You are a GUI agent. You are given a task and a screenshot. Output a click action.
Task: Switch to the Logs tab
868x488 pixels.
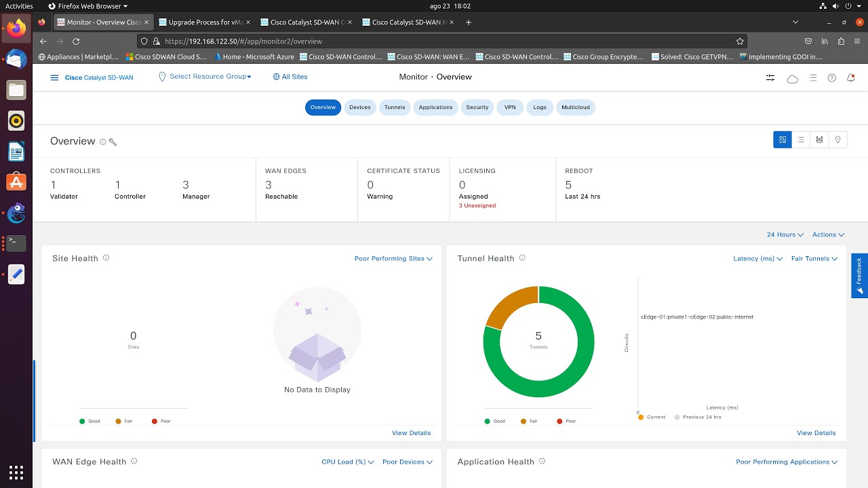pyautogui.click(x=540, y=107)
